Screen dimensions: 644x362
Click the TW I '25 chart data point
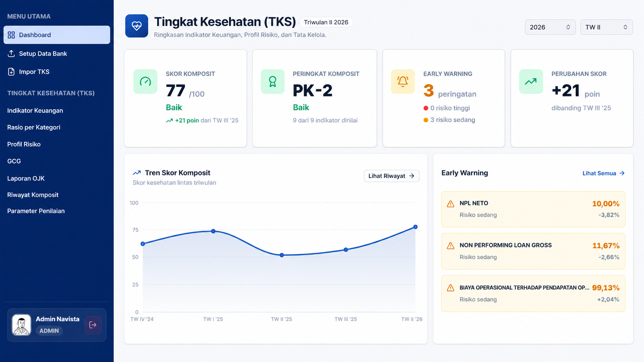click(213, 231)
